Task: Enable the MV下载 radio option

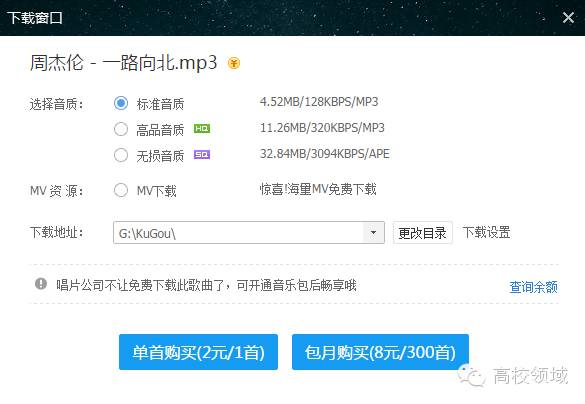Action: coord(121,190)
